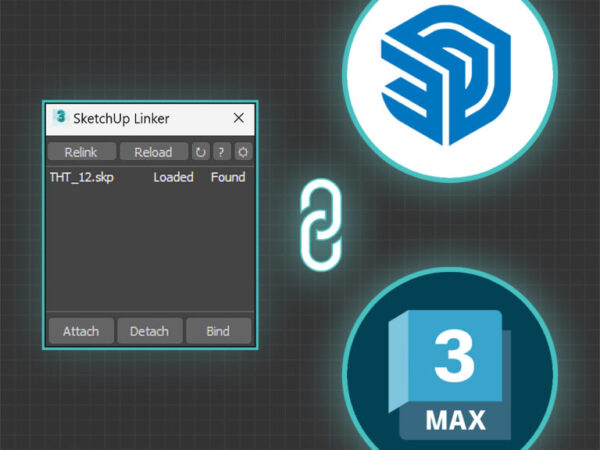Click the Attach button
Viewport: 600px width, 450px height.
click(82, 331)
